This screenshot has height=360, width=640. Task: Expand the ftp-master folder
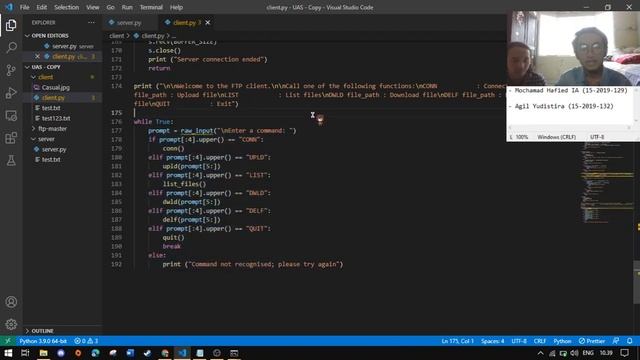(52, 129)
